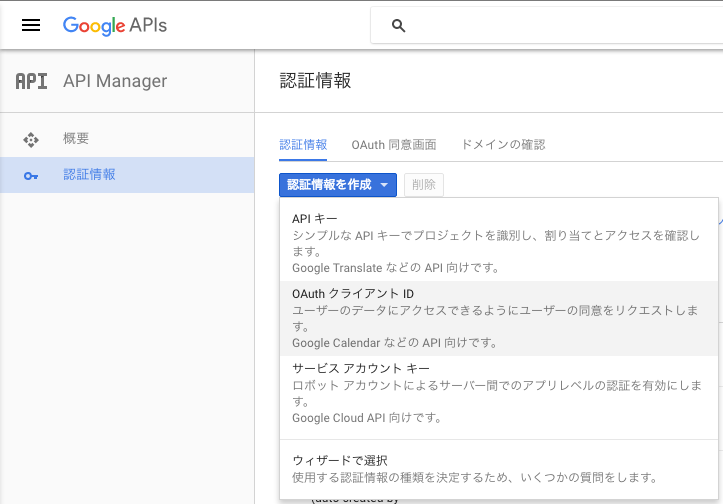Open the hamburger navigation menu
The width and height of the screenshot is (723, 504).
tap(31, 25)
